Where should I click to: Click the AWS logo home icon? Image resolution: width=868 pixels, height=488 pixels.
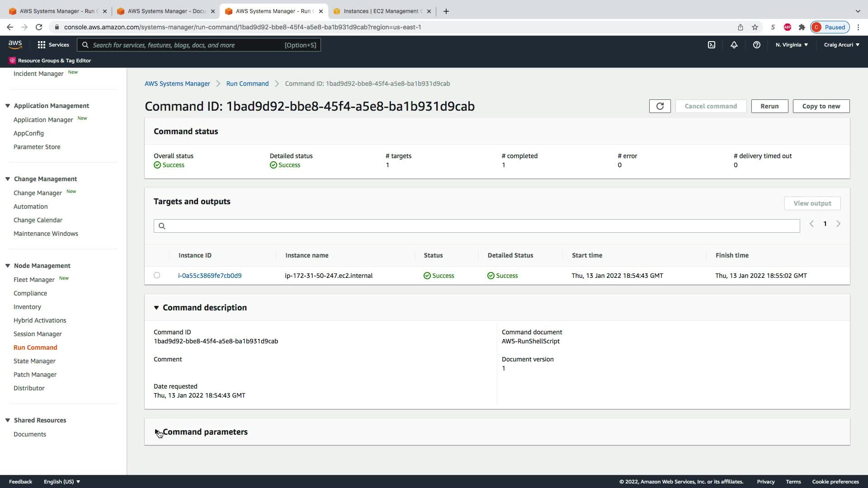[15, 44]
